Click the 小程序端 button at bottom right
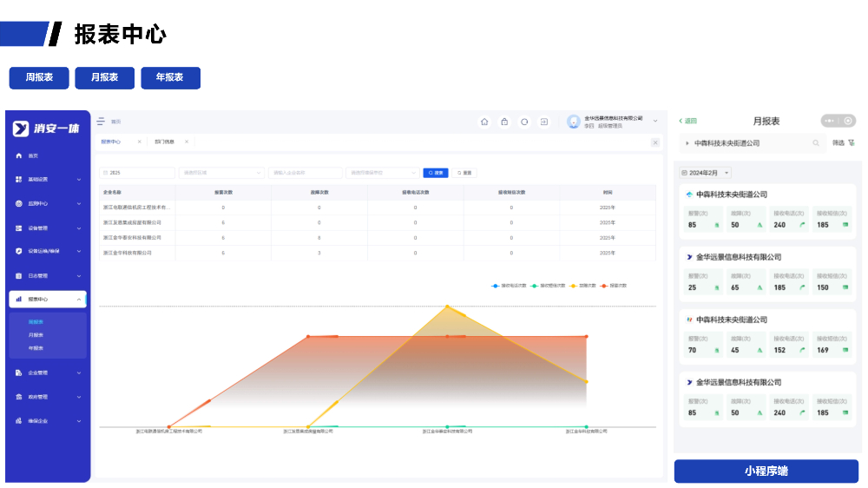 [x=766, y=472]
